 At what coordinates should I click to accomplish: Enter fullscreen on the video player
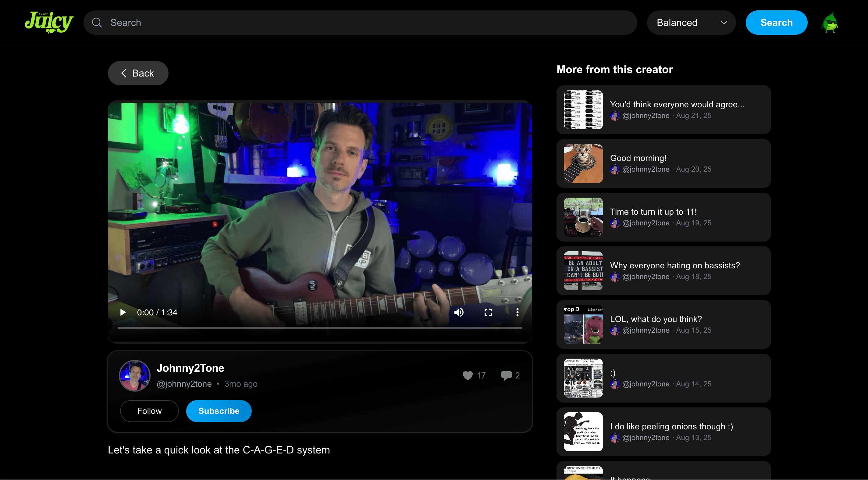[x=488, y=313]
